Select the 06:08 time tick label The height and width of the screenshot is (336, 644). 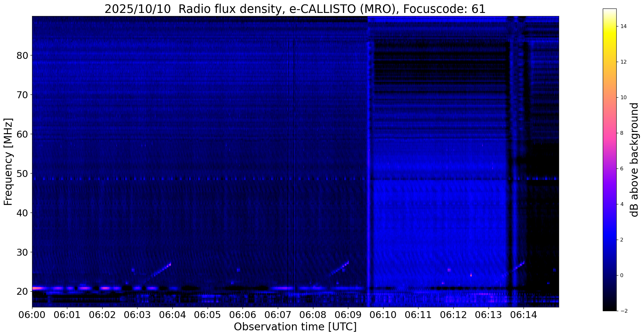[x=313, y=315]
